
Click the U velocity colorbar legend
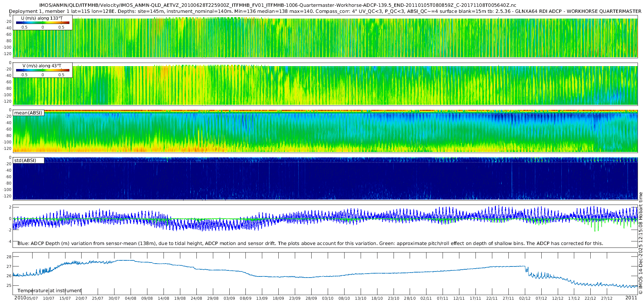pos(43,23)
